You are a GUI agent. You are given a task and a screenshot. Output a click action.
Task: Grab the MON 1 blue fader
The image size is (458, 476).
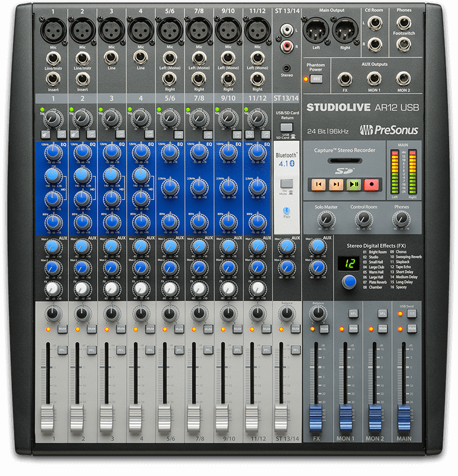tap(346, 418)
